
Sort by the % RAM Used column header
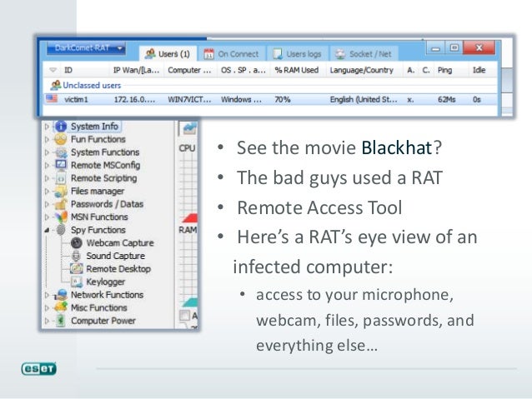point(297,71)
